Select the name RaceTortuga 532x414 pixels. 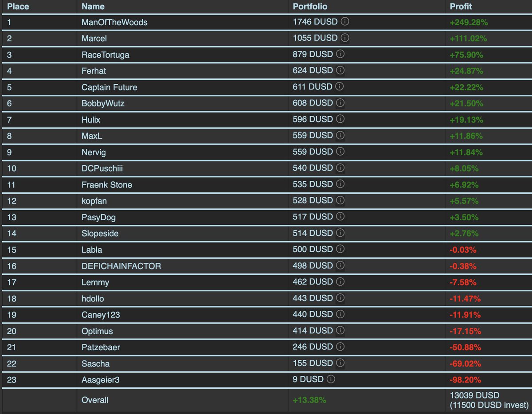[106, 55]
